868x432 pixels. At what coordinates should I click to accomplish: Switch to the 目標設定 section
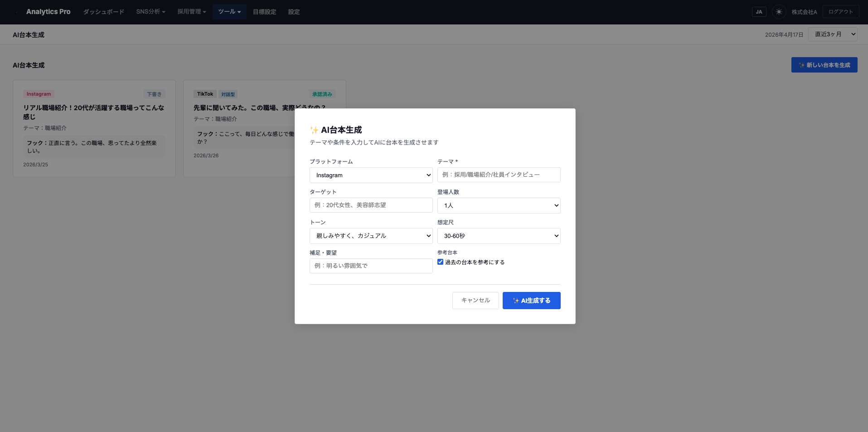264,12
